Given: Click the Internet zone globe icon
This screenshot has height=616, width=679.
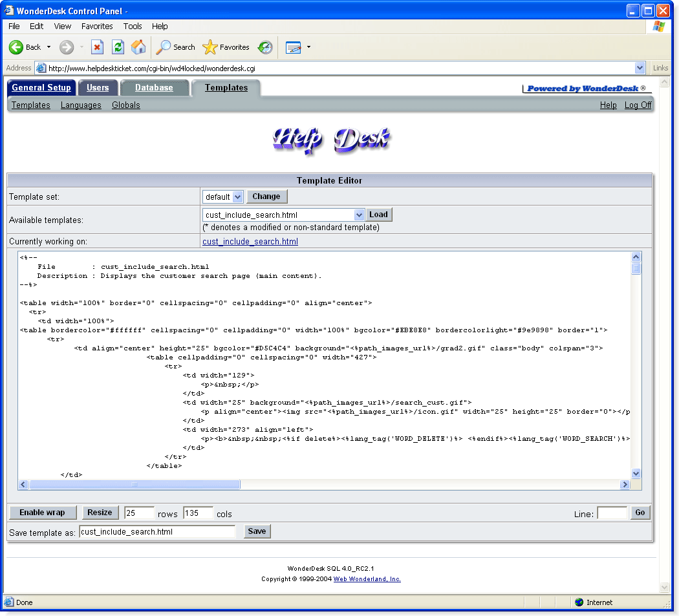Looking at the screenshot, I should click(579, 602).
